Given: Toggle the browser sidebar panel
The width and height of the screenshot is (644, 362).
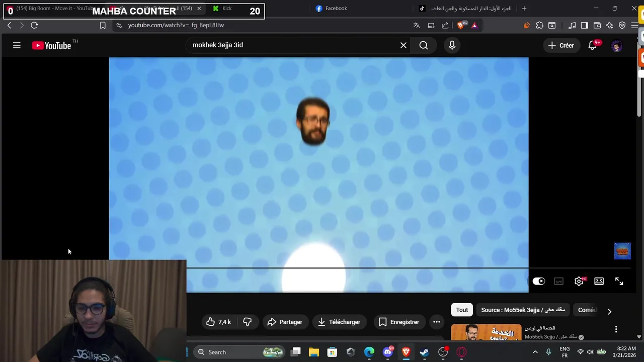Looking at the screenshot, I should (584, 25).
